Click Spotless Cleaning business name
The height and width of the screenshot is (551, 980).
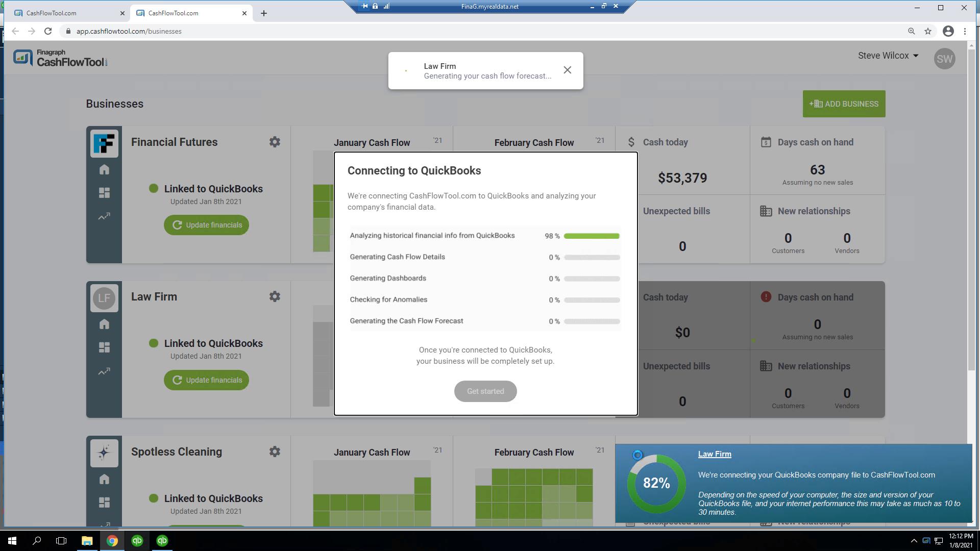pyautogui.click(x=177, y=452)
